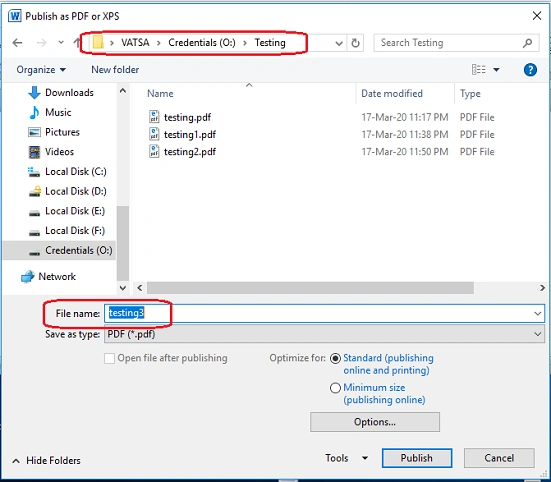This screenshot has height=482, width=551.
Task: Refresh the Testing folder view
Action: tap(355, 43)
